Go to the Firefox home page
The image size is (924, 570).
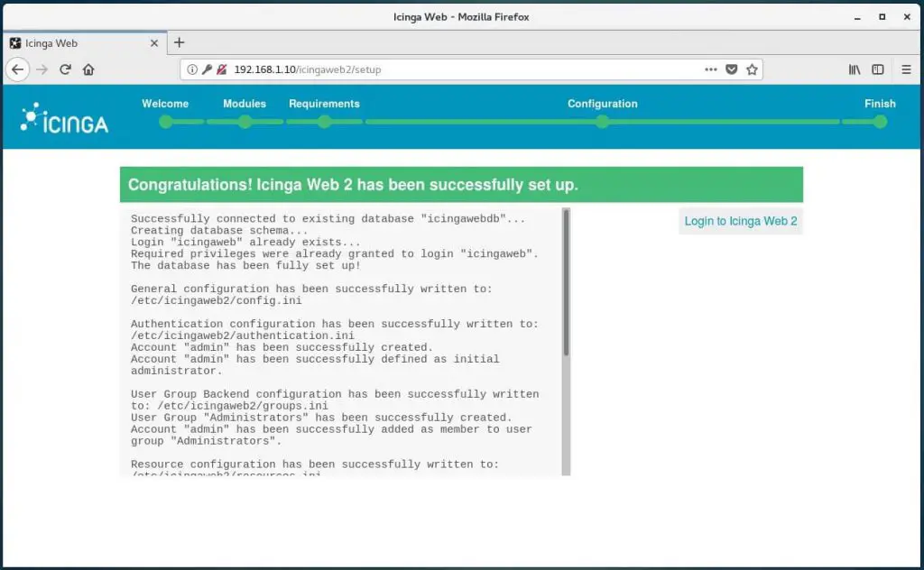coord(88,69)
